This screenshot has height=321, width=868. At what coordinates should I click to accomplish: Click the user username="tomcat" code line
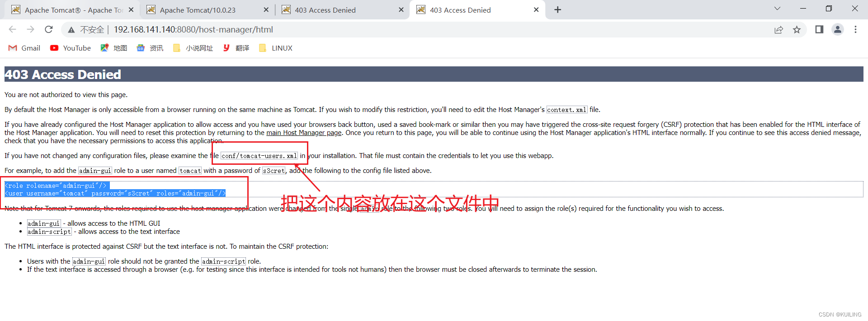(x=115, y=193)
